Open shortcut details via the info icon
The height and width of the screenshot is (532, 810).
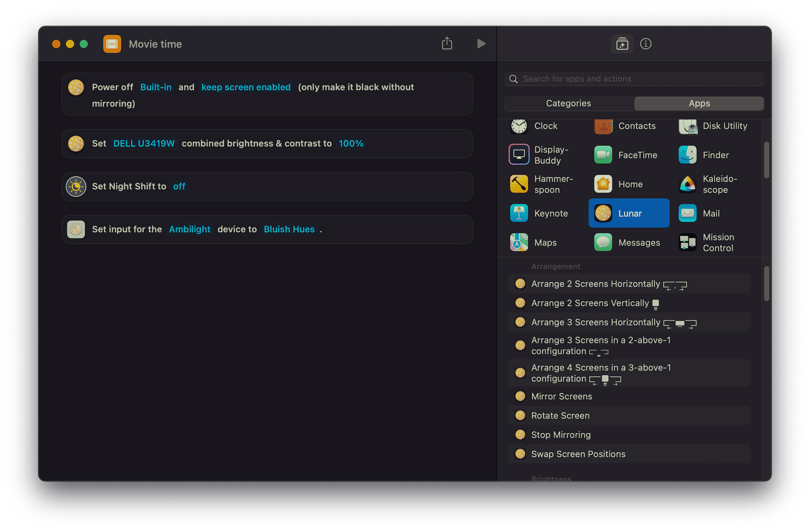pyautogui.click(x=645, y=43)
